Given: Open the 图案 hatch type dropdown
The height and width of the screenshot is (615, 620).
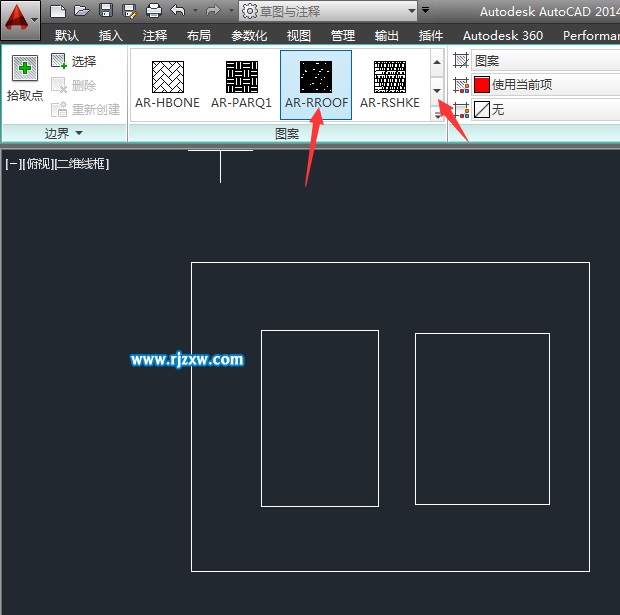Looking at the screenshot, I should click(546, 61).
